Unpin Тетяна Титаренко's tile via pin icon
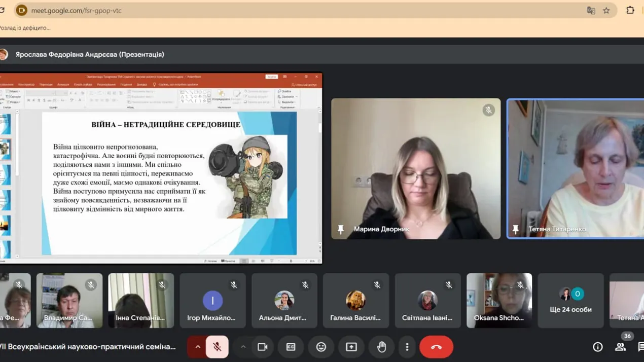 click(x=516, y=229)
